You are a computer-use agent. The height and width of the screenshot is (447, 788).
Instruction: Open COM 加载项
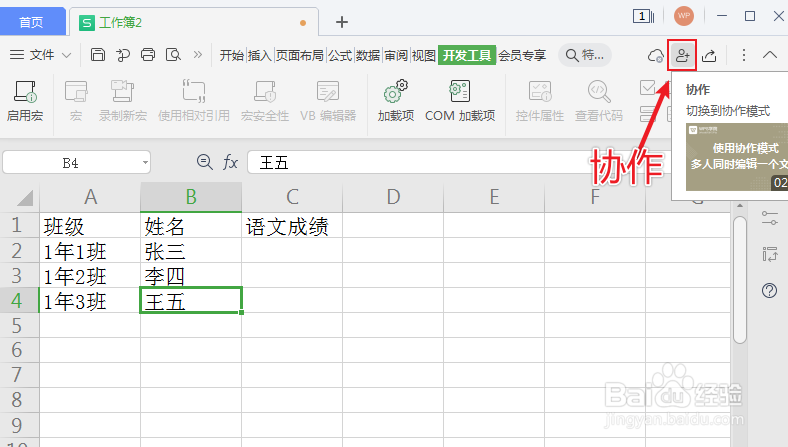[x=460, y=101]
